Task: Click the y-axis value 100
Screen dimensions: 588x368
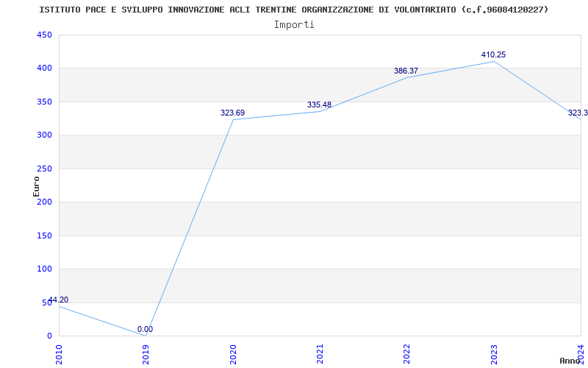Action: click(44, 269)
